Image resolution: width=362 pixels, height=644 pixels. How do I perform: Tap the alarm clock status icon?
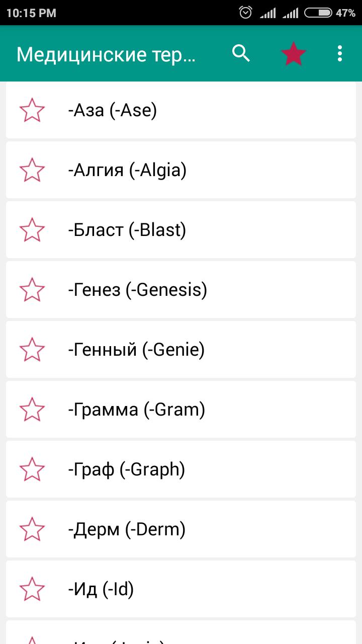[245, 13]
